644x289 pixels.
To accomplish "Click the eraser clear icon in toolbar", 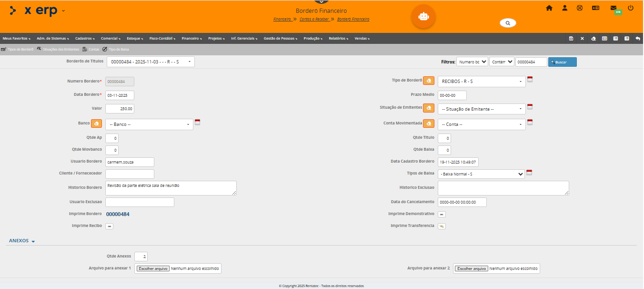I will click(593, 39).
